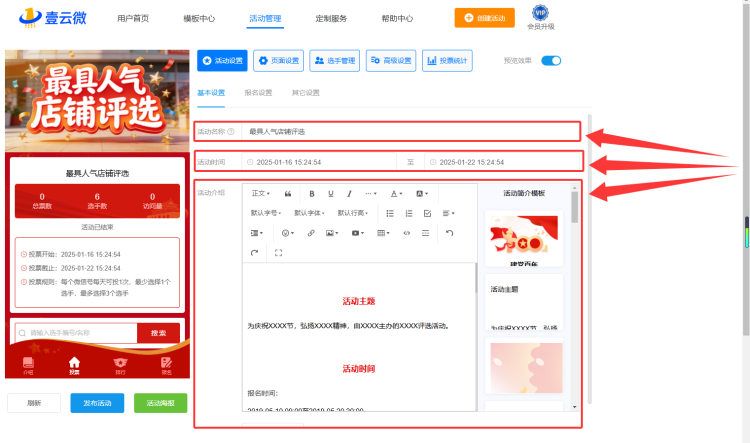Insert blockquote using quote icon
750x443 pixels.
pyautogui.click(x=288, y=194)
